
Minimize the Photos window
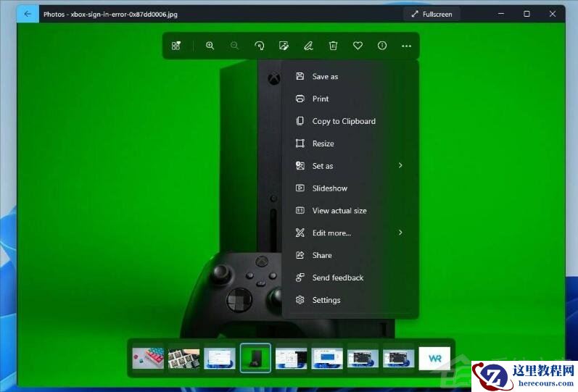pos(501,14)
